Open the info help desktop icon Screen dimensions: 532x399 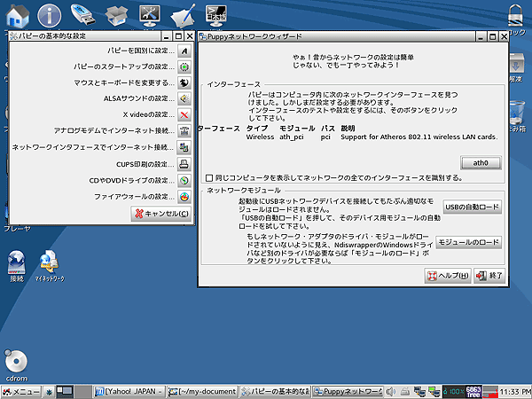49,16
